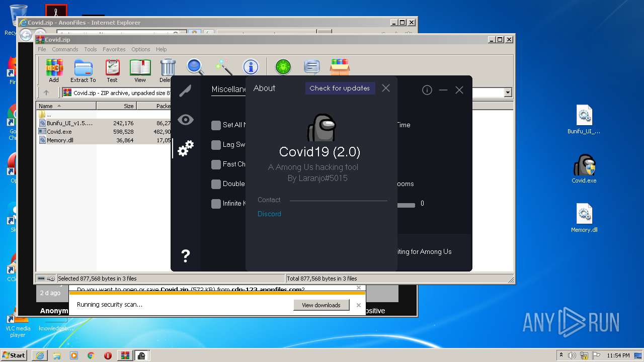Screen dimensions: 644x362
Task: Show hidden tray icons arrow
Action: point(561,355)
